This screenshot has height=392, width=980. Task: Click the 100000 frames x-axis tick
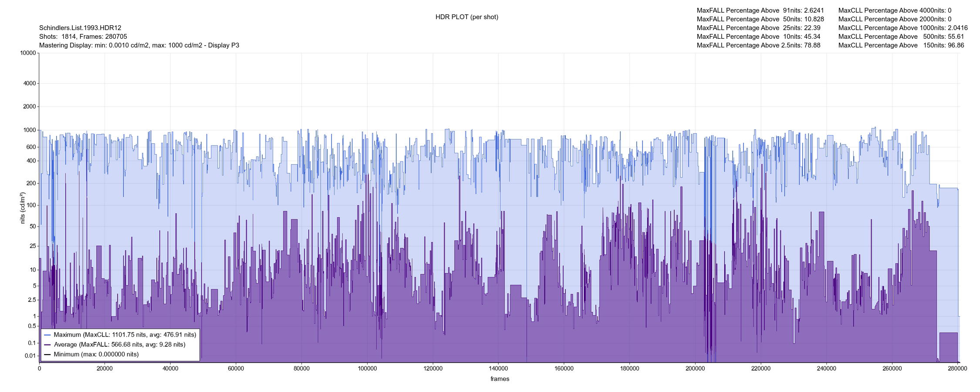(367, 368)
